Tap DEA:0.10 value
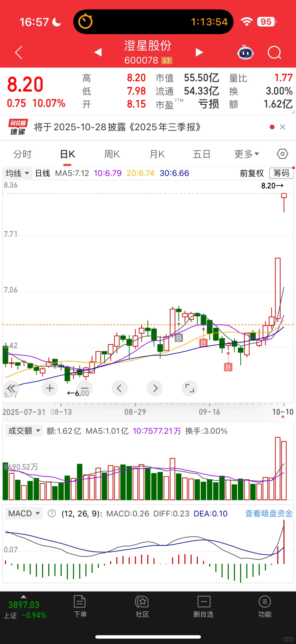Image resolution: width=296 pixels, height=644 pixels. pos(210,513)
